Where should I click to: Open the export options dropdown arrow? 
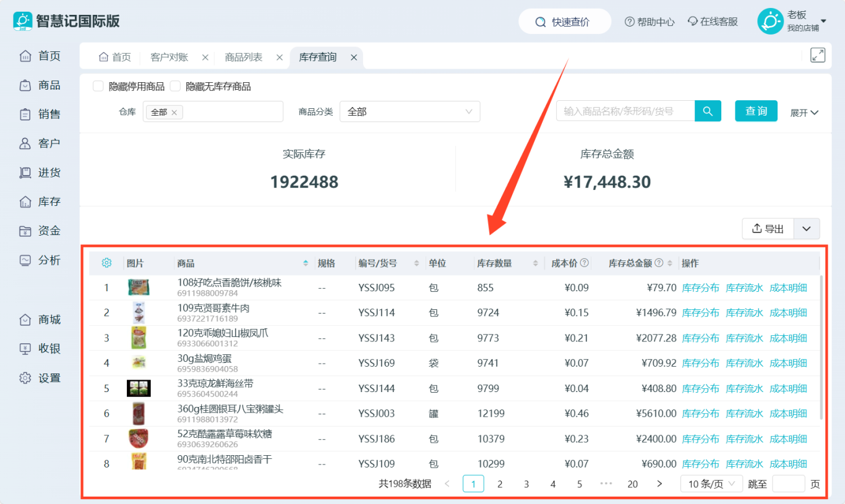click(x=807, y=229)
